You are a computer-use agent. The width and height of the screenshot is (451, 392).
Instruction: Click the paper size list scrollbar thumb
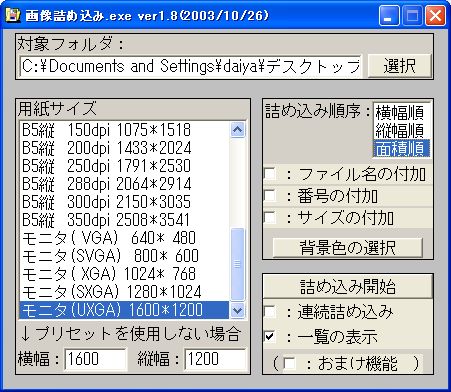point(238,264)
